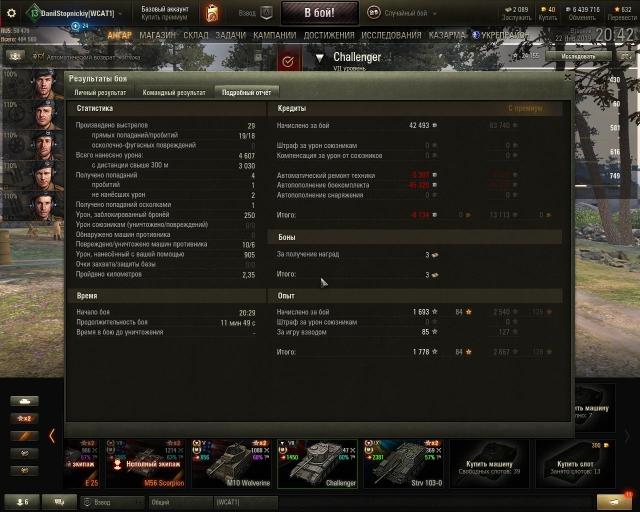Click the Исследовать research button
This screenshot has height=512, width=640.
pyautogui.click(x=578, y=56)
